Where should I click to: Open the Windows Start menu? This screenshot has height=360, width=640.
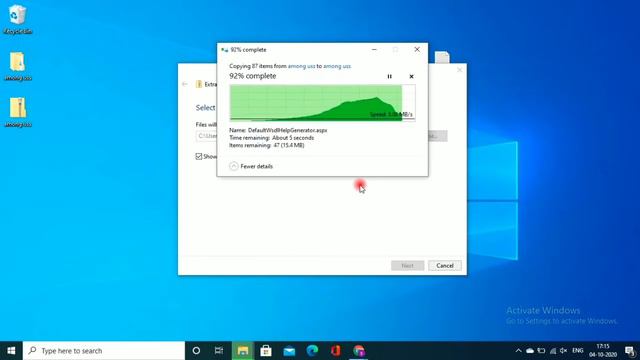(11, 351)
